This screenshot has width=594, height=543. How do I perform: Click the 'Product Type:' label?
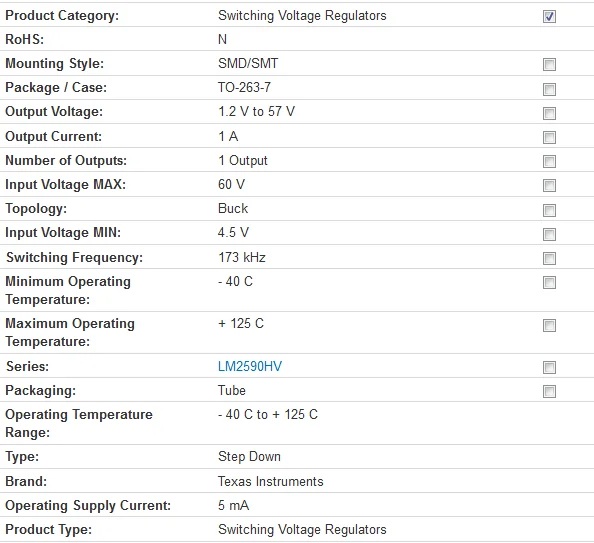pos(48,529)
